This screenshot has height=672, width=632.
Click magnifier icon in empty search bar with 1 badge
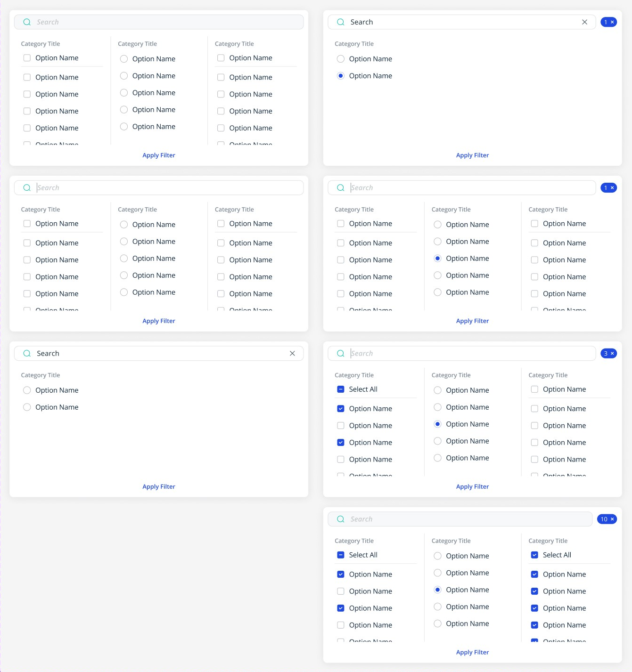341,188
